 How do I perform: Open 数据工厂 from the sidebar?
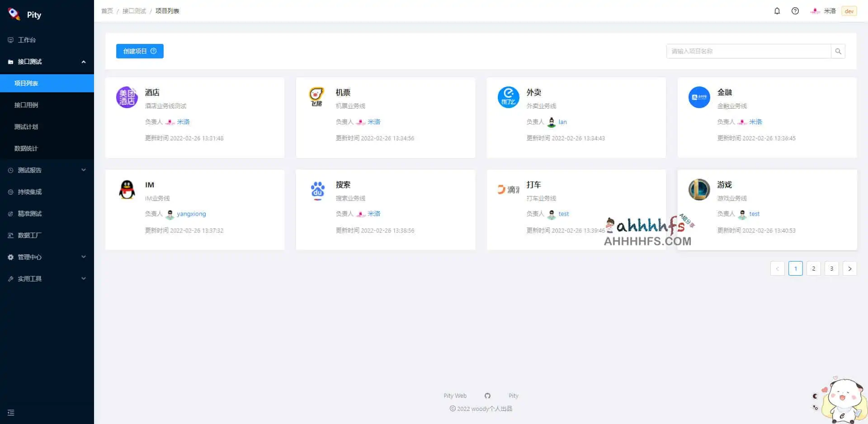(28, 235)
